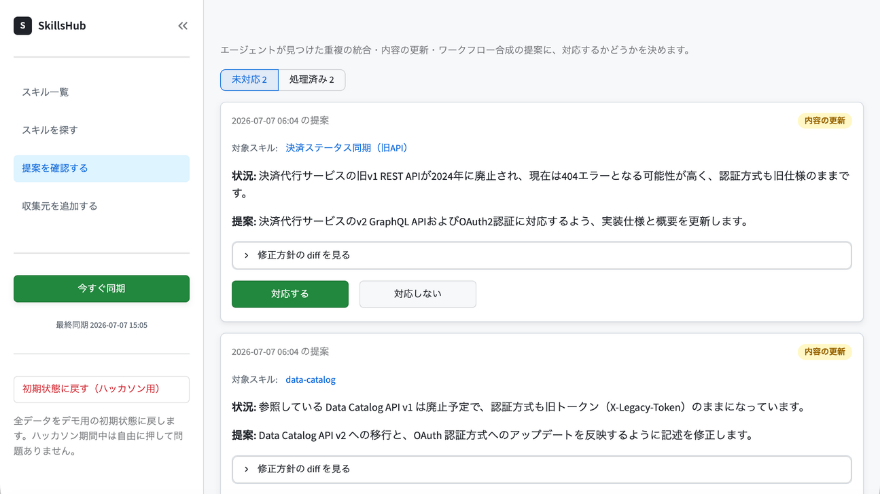Open 決済ステータス同期（旧API） skill link

[x=347, y=148]
